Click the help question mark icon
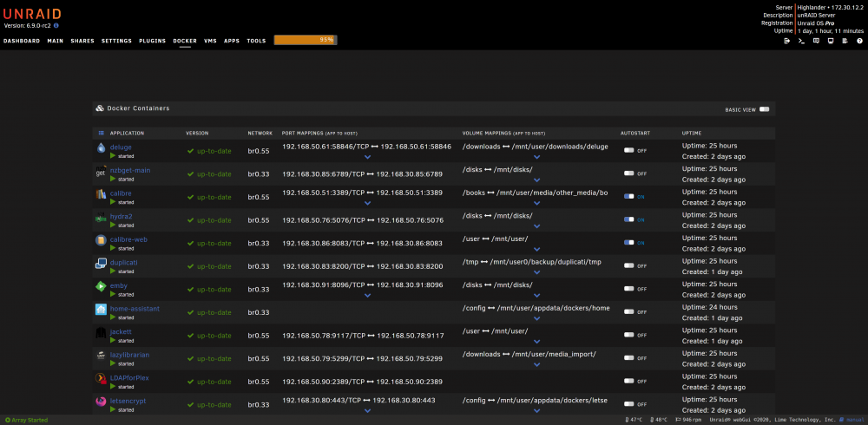The width and height of the screenshot is (868, 425). coord(859,41)
